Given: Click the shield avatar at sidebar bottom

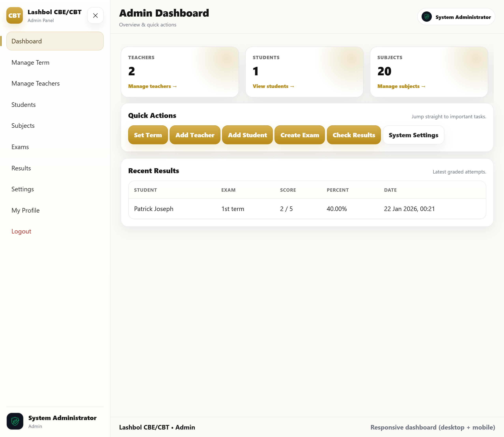Looking at the screenshot, I should 15,421.
